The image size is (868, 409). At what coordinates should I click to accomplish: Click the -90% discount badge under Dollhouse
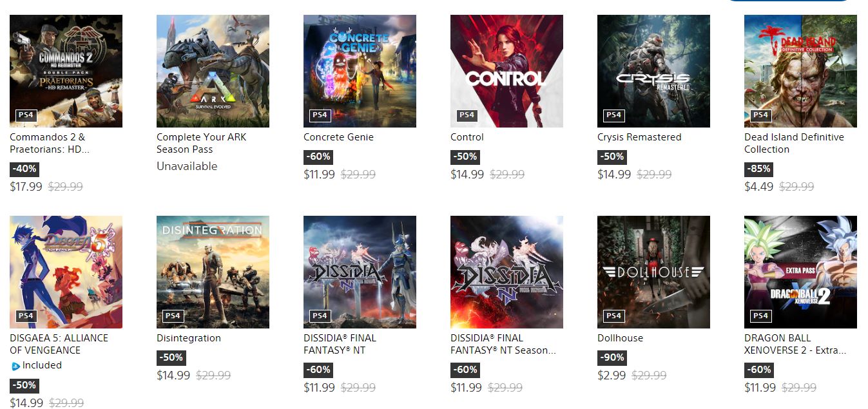click(x=612, y=357)
